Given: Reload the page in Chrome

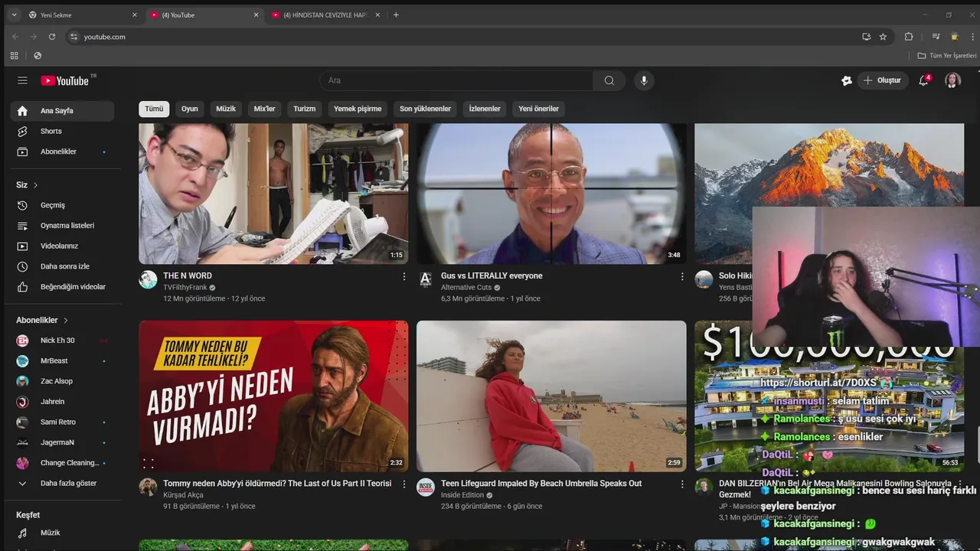Looking at the screenshot, I should tap(52, 37).
